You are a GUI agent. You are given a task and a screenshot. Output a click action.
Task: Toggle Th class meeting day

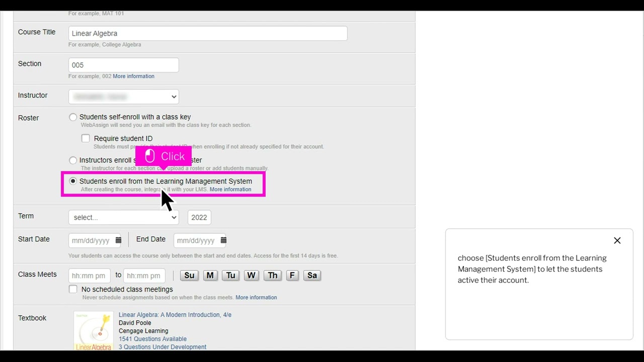coord(272,276)
